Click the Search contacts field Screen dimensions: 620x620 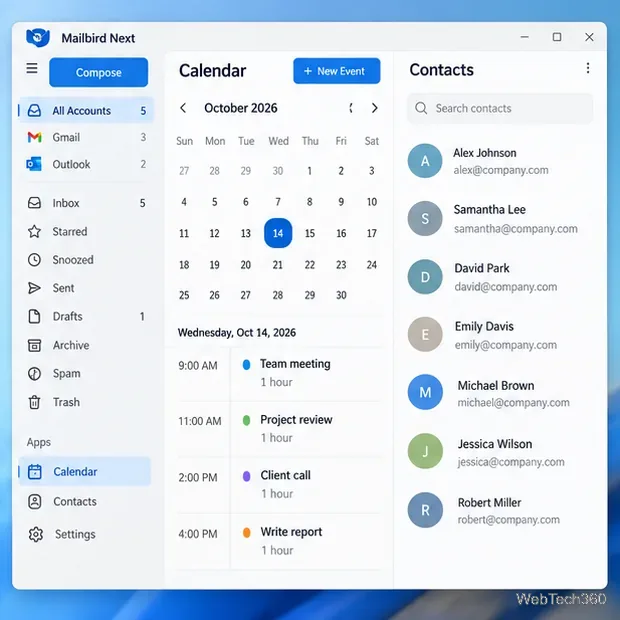(500, 108)
